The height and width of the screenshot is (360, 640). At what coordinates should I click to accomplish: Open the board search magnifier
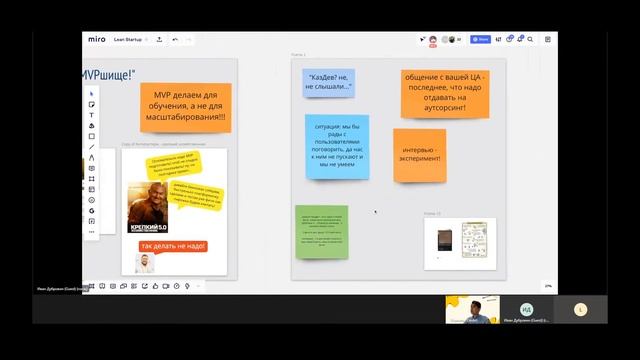(530, 39)
